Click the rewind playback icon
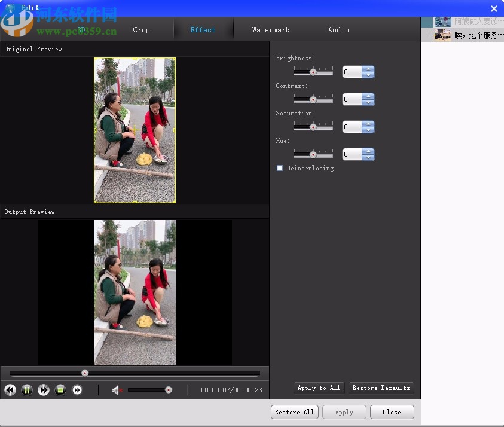This screenshot has width=504, height=427. point(10,390)
